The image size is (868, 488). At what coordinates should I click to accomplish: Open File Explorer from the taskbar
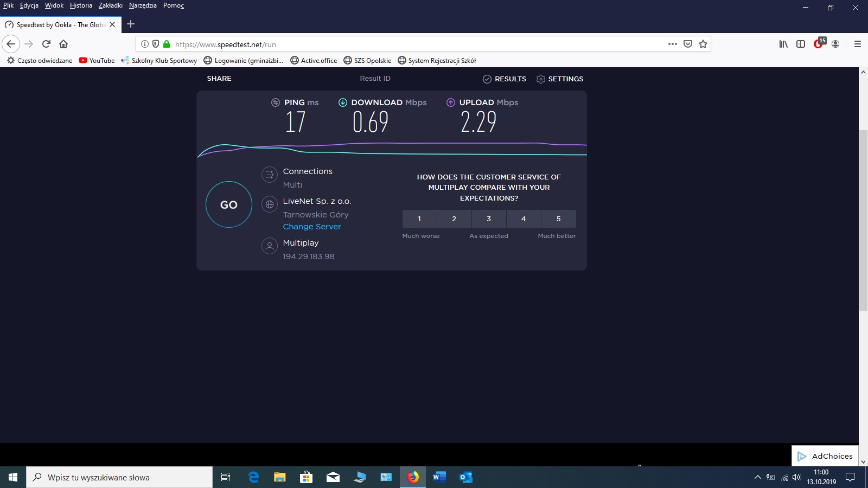coord(279,477)
